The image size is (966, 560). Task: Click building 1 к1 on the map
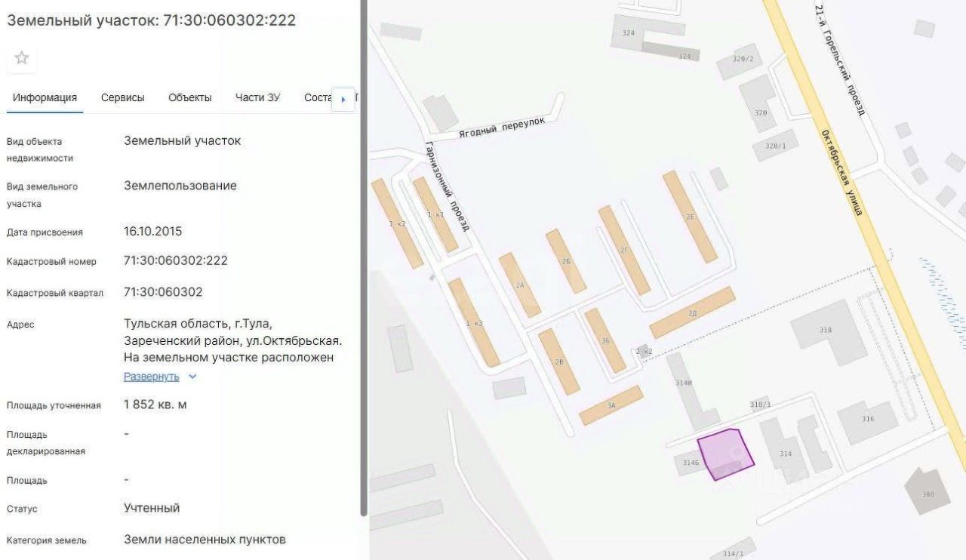(435, 214)
